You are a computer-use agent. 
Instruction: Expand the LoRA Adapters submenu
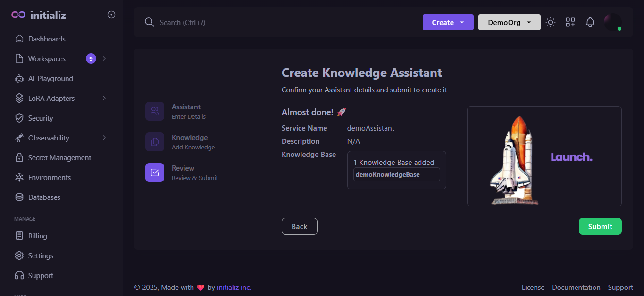point(104,98)
